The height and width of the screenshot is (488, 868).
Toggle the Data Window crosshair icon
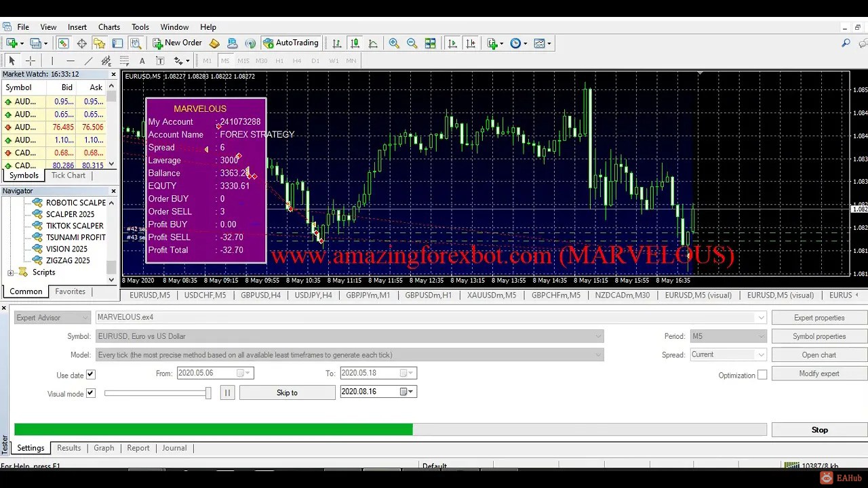(81, 43)
